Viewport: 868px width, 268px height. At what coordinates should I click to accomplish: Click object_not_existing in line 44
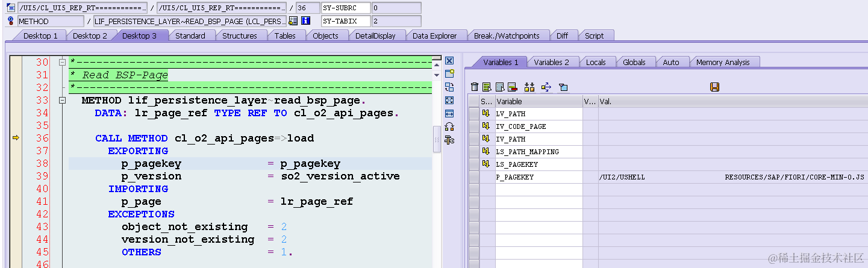tap(184, 227)
